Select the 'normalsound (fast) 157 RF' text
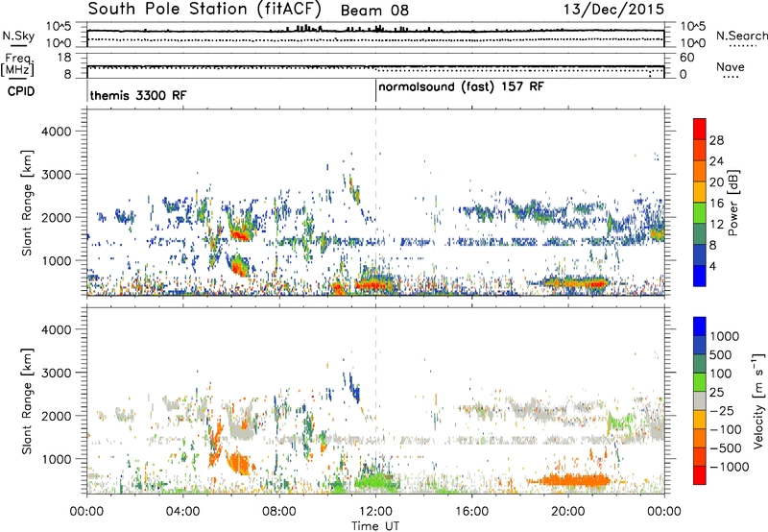 pyautogui.click(x=462, y=87)
